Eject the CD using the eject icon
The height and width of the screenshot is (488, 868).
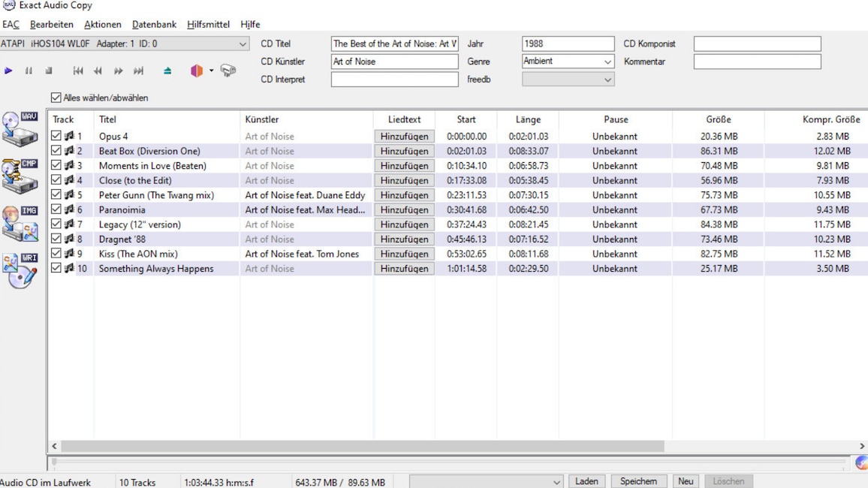tap(167, 70)
